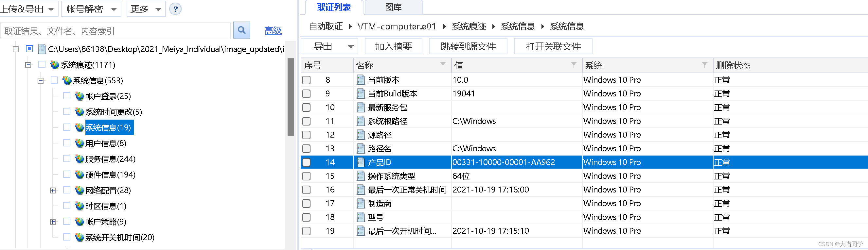The image size is (868, 250).
Task: Click the globe icon beside 服务信息(244)
Action: (x=79, y=159)
